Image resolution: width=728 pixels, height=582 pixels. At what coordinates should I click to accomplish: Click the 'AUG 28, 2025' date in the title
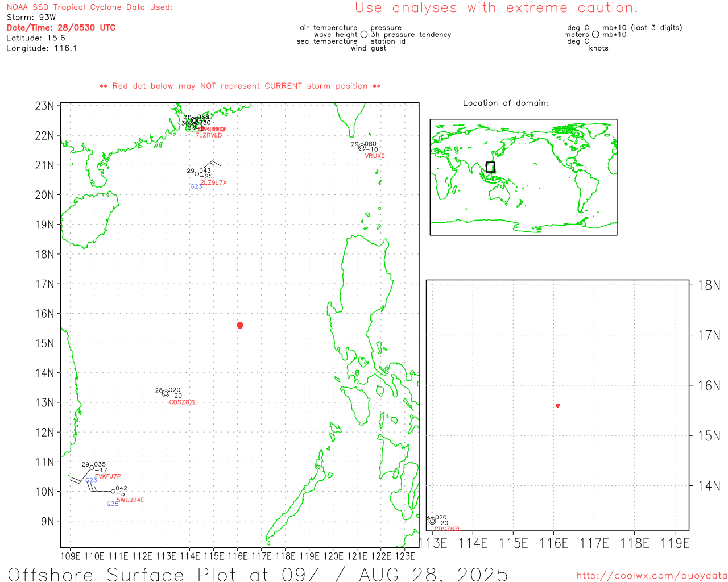[433, 574]
